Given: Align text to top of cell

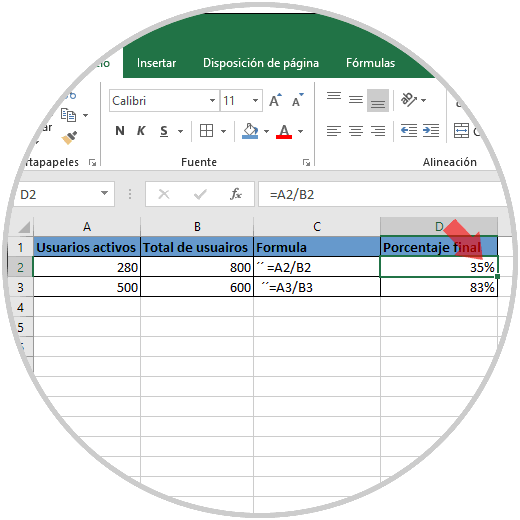Looking at the screenshot, I should [x=334, y=97].
